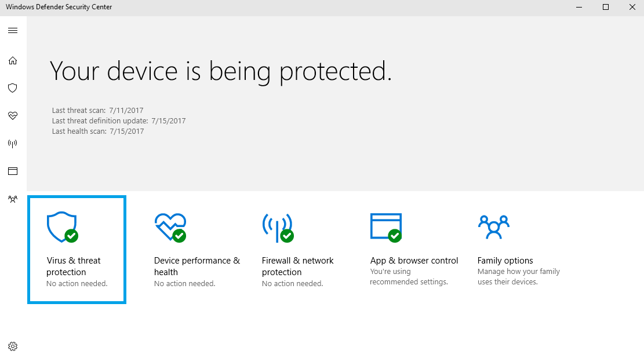Maximize the Security Center window
Viewport: 644px width, 362px height.
605,7
